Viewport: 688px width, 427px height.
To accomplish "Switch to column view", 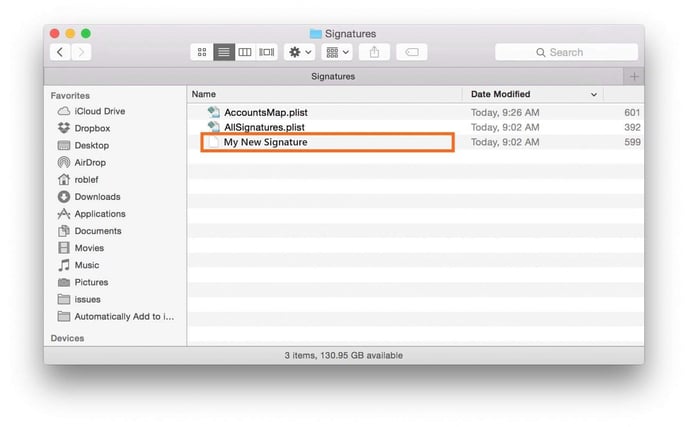I will tap(245, 52).
